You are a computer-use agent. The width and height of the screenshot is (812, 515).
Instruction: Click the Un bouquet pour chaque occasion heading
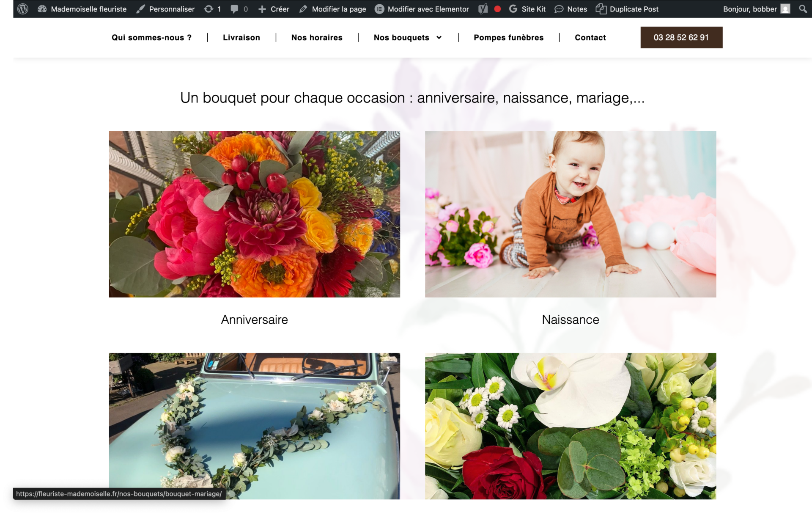[x=412, y=98]
